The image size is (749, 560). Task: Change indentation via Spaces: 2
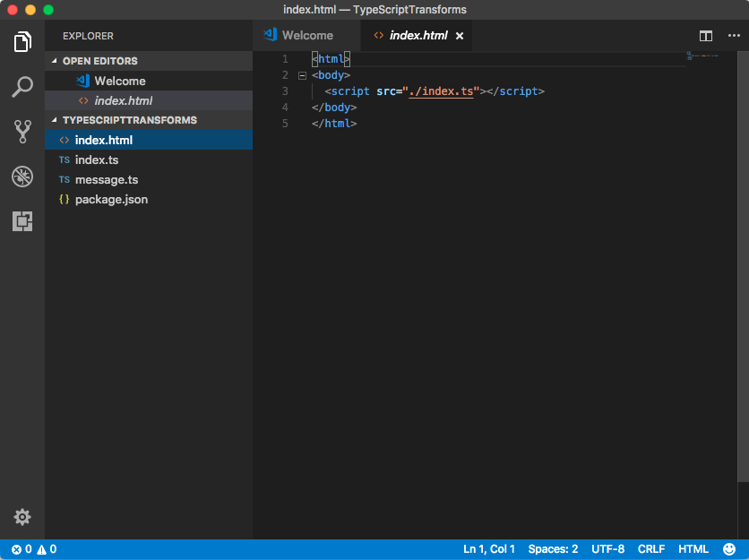pos(553,549)
